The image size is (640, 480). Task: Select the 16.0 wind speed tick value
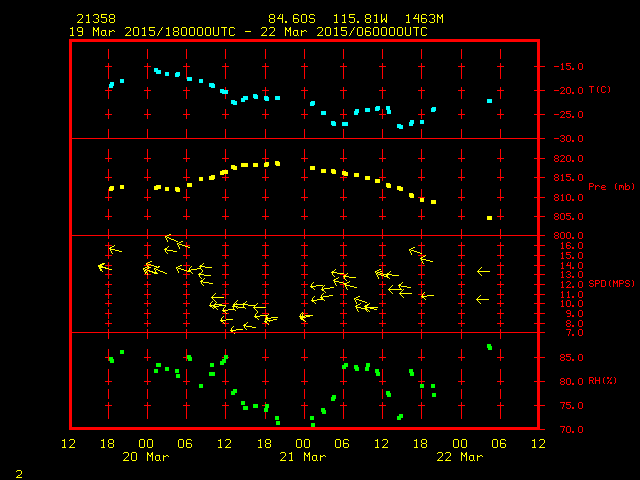click(x=571, y=246)
